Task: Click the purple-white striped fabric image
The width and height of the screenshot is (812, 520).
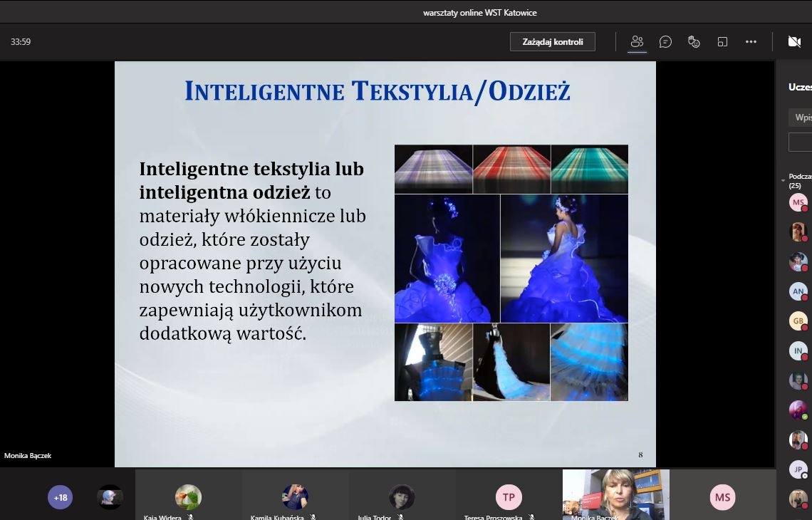Action: point(434,170)
